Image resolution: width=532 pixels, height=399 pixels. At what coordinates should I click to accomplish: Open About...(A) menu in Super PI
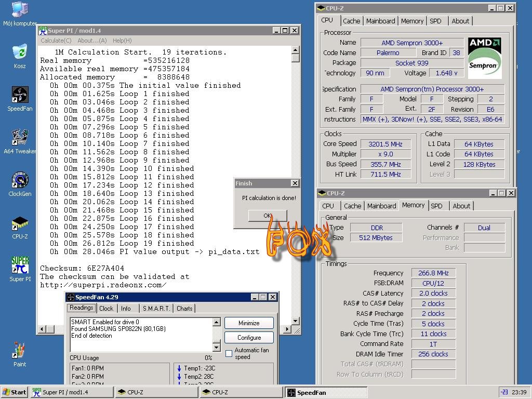click(x=92, y=41)
